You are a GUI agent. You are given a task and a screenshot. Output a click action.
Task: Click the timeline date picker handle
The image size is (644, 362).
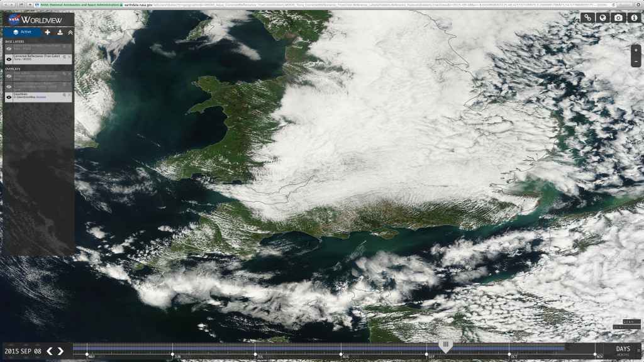[x=446, y=345]
